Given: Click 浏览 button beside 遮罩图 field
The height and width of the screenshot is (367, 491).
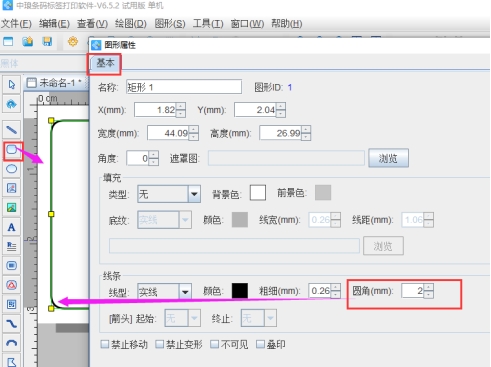Looking at the screenshot, I should pos(388,158).
